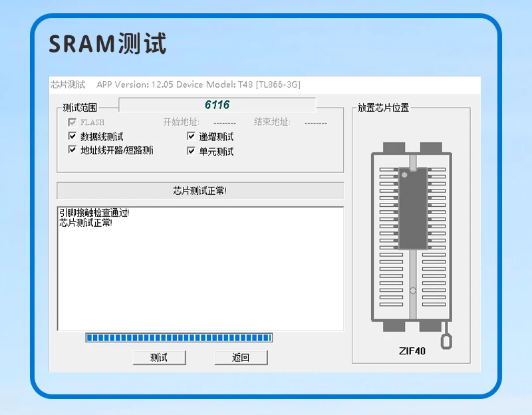Click the start address dashes value
Screen dimensions: 532x415
[225, 123]
